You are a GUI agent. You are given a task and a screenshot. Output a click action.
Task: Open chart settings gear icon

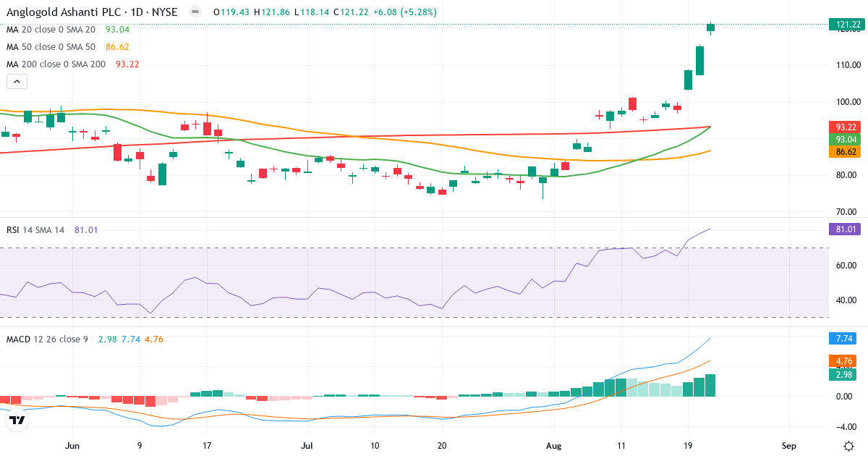tap(848, 446)
